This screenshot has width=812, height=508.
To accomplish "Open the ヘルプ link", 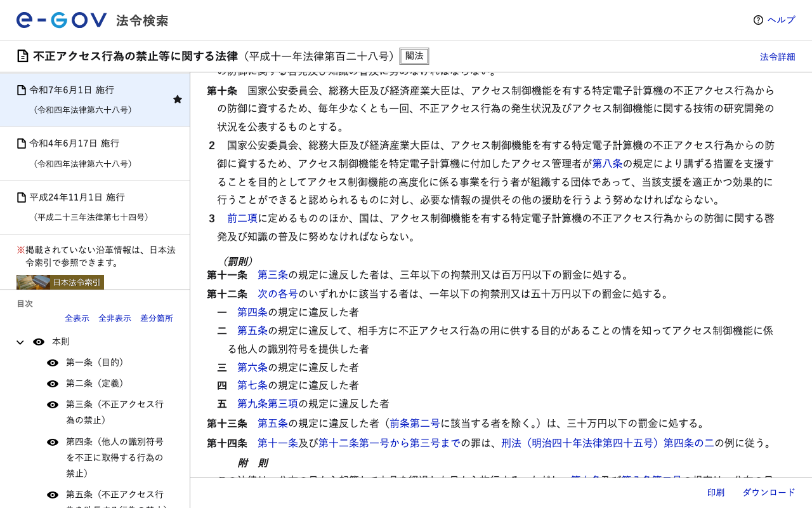I will 781,20.
